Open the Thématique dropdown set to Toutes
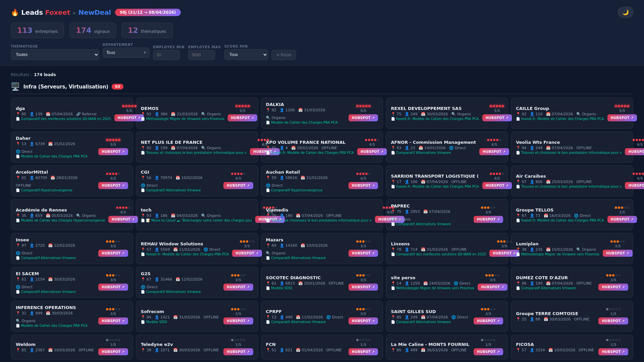This screenshot has height=362, width=644. click(x=55, y=55)
